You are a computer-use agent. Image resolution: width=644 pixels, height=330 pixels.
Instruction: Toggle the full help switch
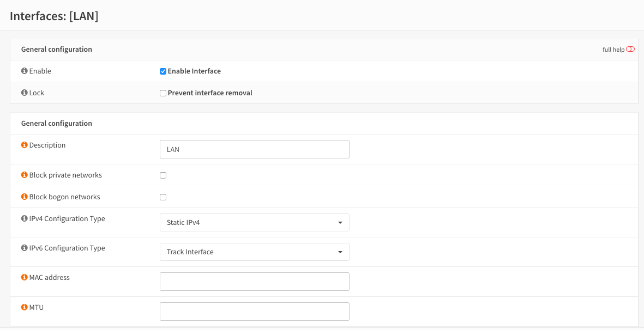(x=630, y=50)
